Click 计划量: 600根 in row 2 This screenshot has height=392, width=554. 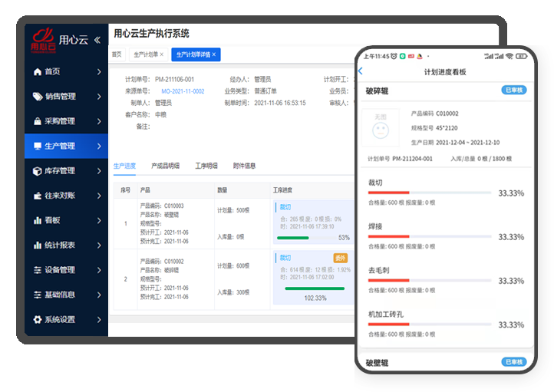click(x=233, y=266)
